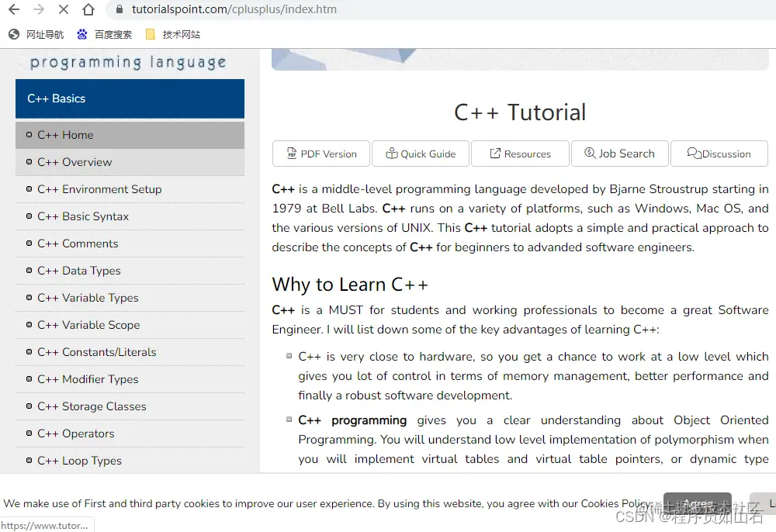This screenshot has width=776, height=532.
Task: Open the 网址导航 bookmark
Action: point(36,34)
